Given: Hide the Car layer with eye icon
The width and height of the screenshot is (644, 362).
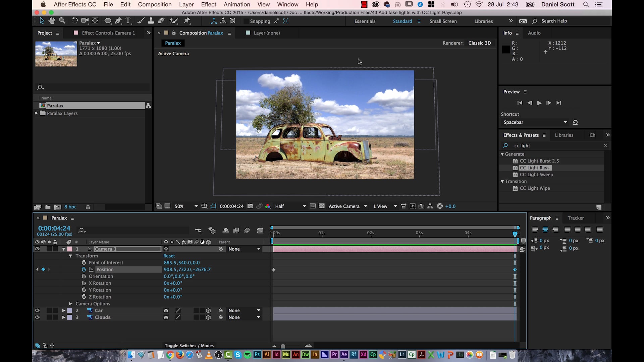Looking at the screenshot, I should 37,310.
